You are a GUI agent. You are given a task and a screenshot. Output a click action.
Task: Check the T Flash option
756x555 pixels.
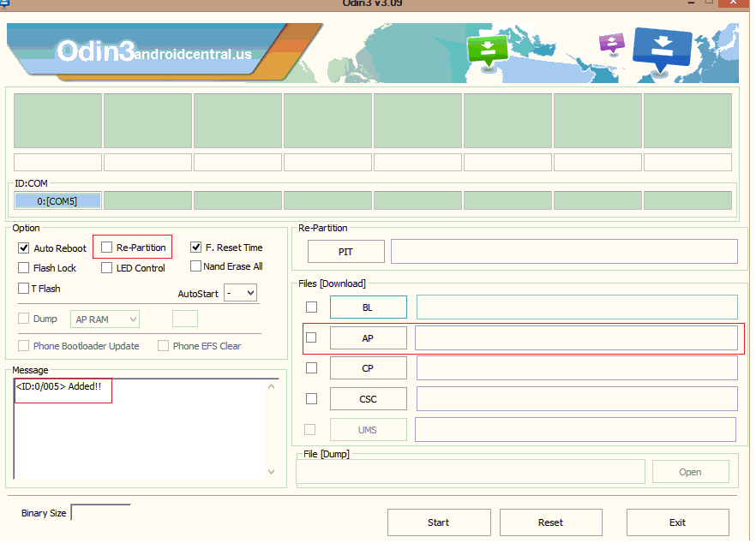tap(23, 288)
